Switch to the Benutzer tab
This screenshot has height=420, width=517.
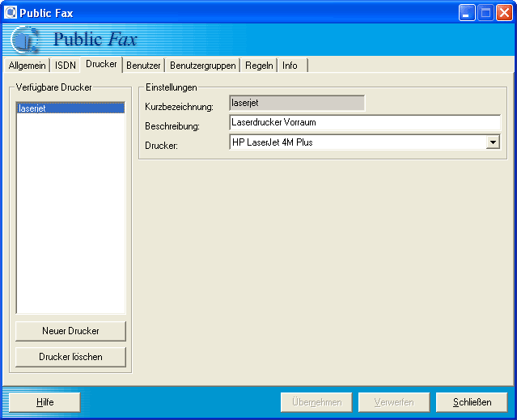143,66
